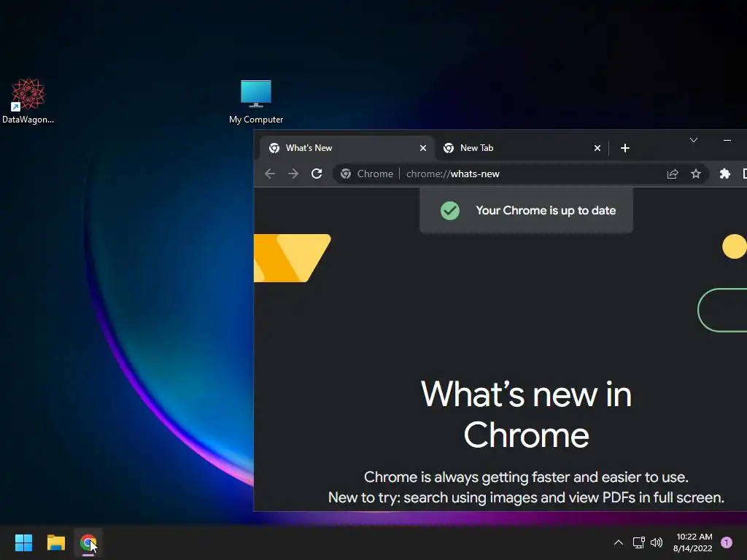Screen dimensions: 747x560
Task: Go forward in Chrome
Action: coord(293,174)
